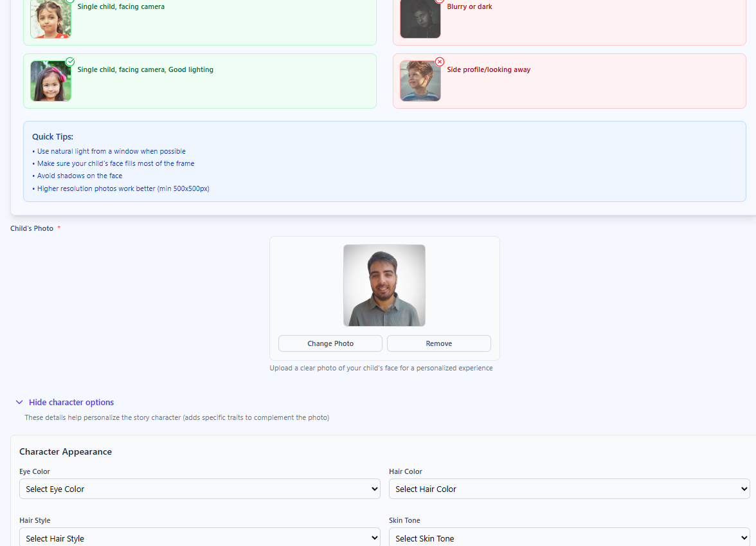Click the Change Photo button

coord(330,343)
